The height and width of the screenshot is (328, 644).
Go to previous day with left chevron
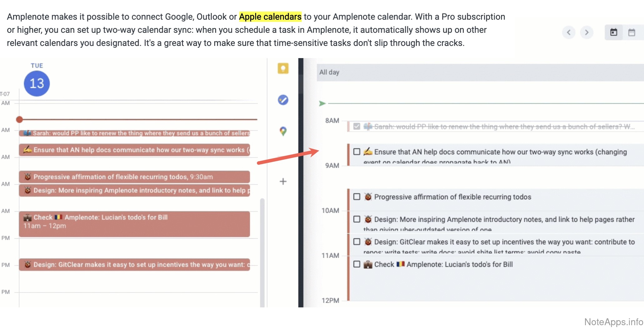[x=569, y=32]
